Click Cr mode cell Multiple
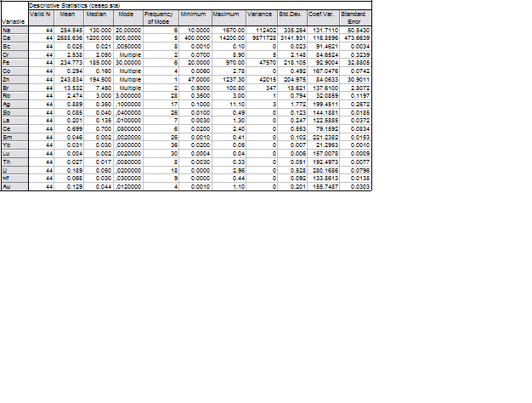The height and width of the screenshot is (403, 532). click(x=128, y=54)
